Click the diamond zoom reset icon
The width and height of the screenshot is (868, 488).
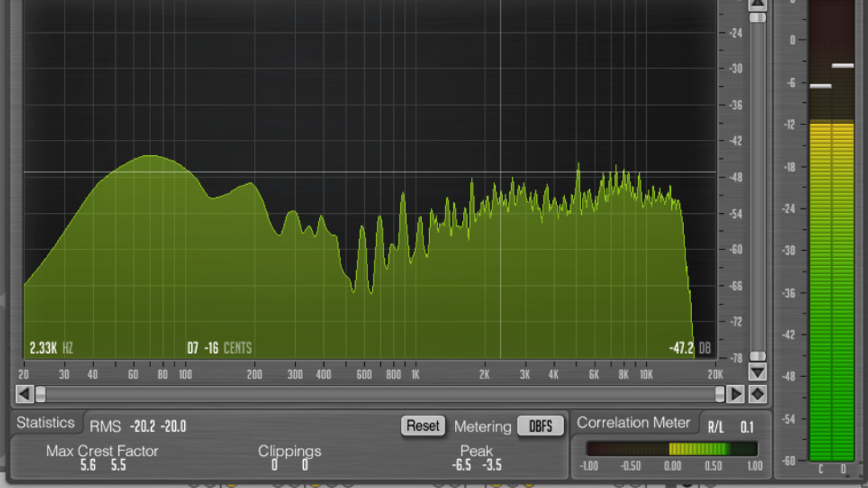pyautogui.click(x=757, y=394)
